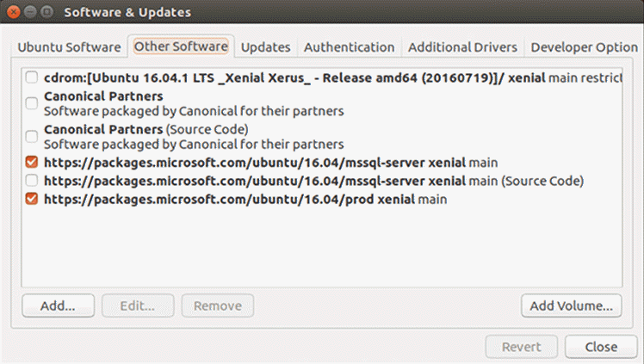Select the 'Canonical Partners' row without Source Code
This screenshot has width=644, height=364.
point(194,103)
